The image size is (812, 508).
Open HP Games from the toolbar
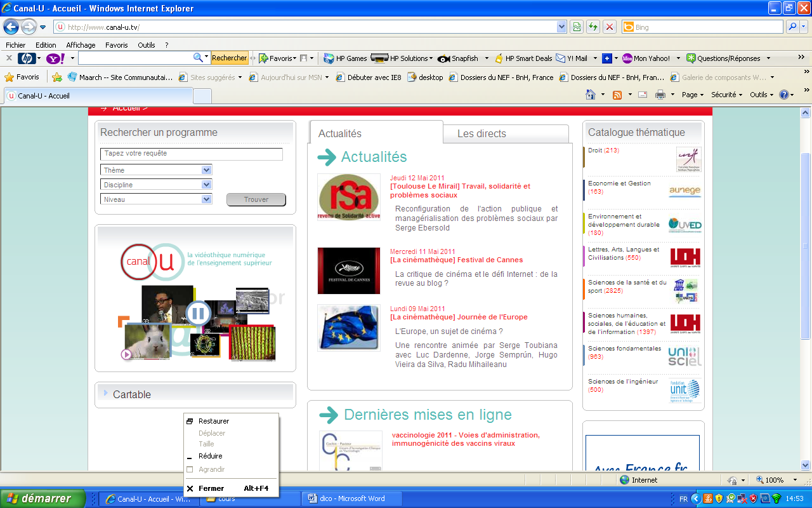point(344,58)
